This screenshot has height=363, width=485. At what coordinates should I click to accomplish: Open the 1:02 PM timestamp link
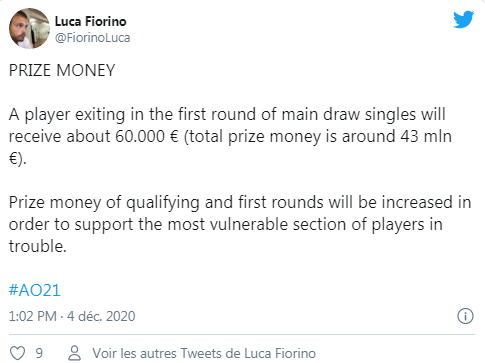tap(33, 316)
